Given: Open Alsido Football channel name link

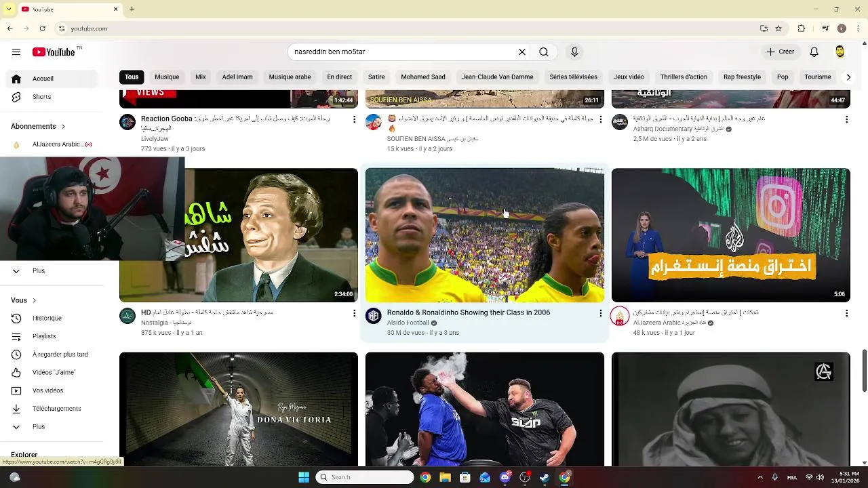Looking at the screenshot, I should 408,323.
